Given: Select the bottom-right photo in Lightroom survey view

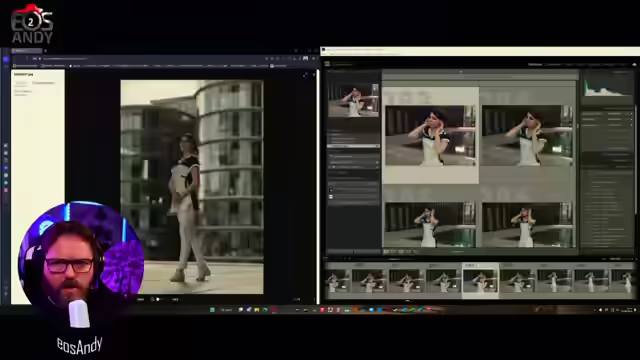Looking at the screenshot, I should (527, 225).
